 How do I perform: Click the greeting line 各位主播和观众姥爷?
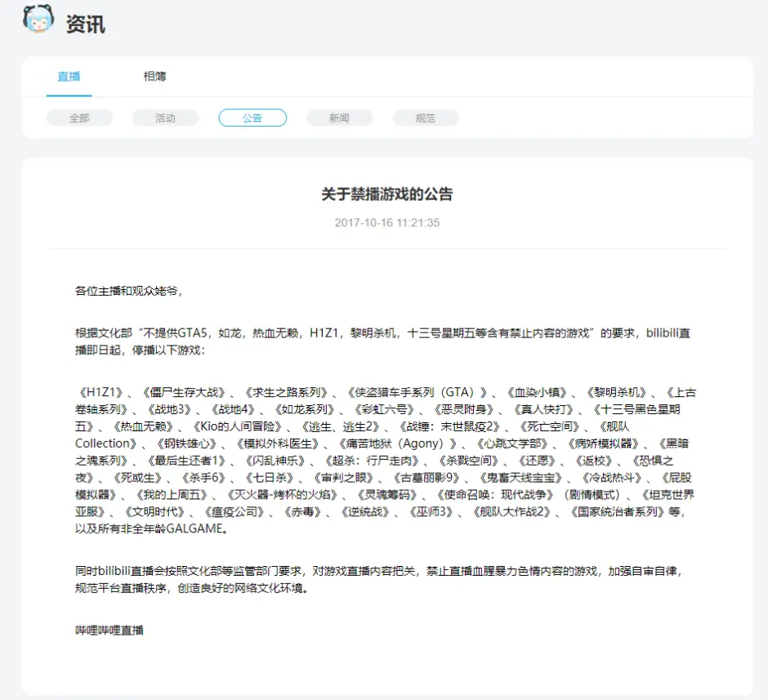coord(128,291)
